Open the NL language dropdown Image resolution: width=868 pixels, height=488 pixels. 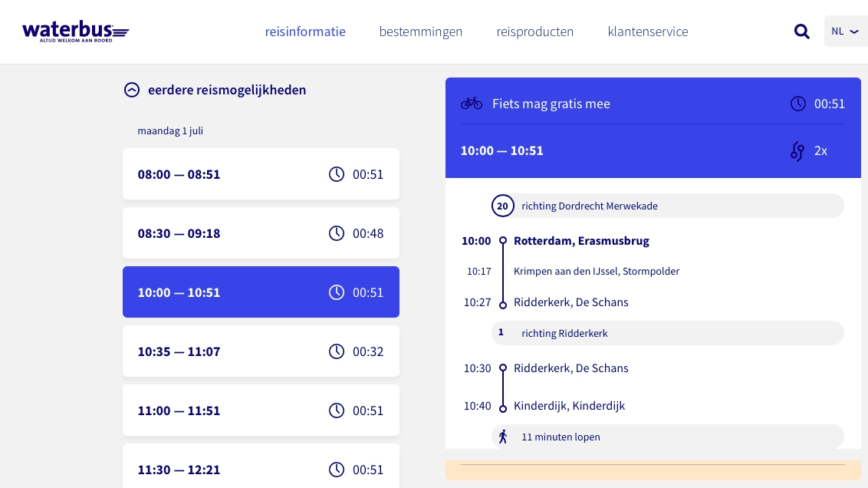[x=845, y=31]
